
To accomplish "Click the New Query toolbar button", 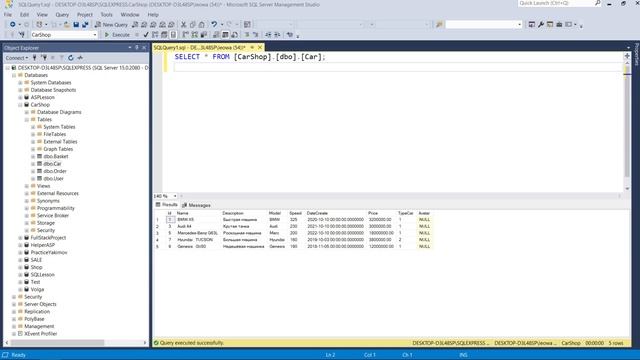I will 111,24.
